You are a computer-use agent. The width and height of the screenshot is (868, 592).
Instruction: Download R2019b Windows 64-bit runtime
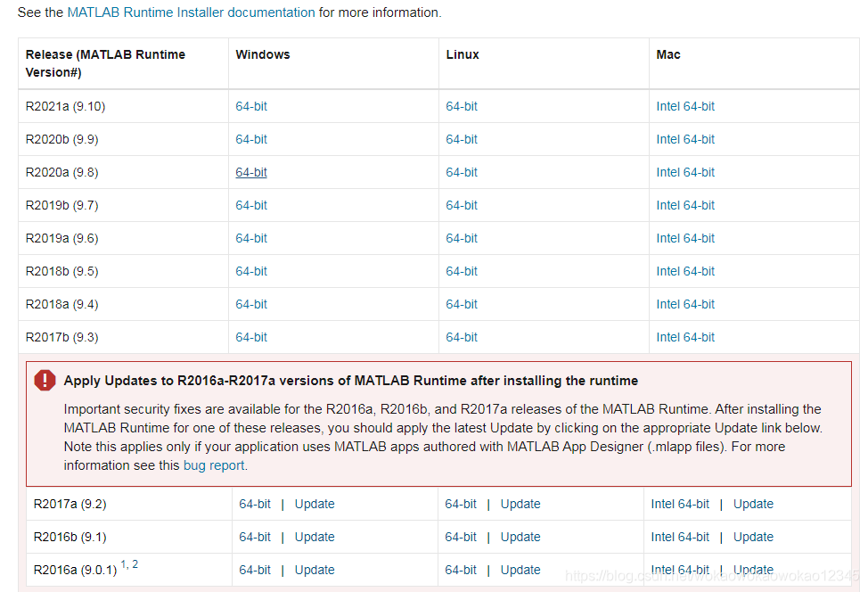click(251, 205)
